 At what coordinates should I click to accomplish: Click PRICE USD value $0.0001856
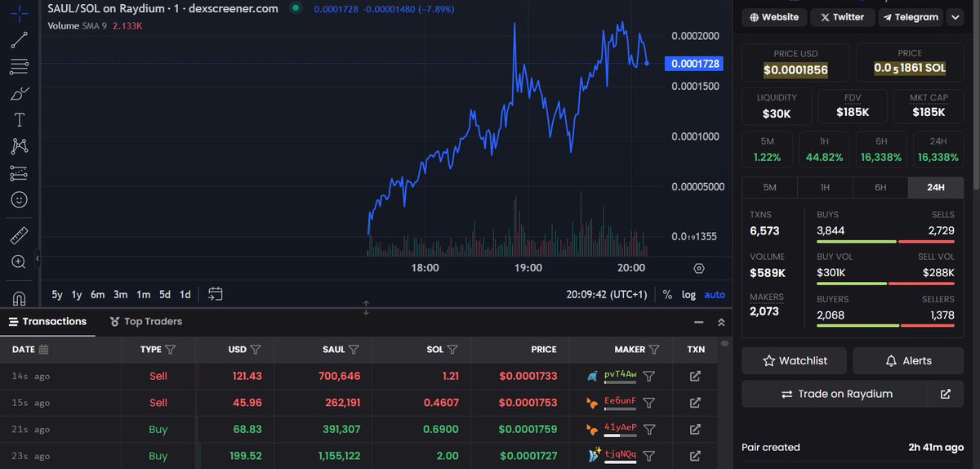coord(795,69)
